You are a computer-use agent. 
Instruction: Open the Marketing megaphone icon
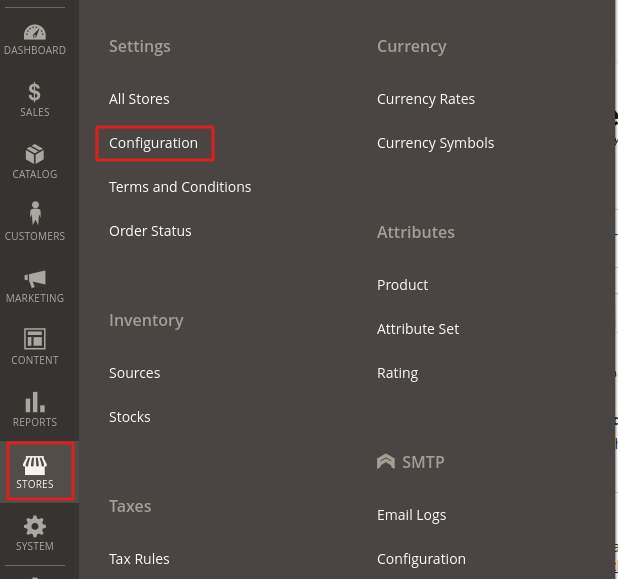click(x=35, y=278)
